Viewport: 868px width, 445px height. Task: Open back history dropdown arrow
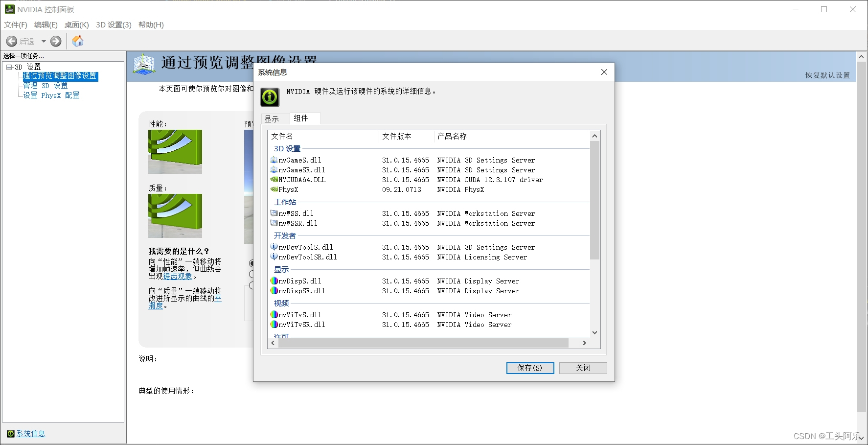pos(44,42)
